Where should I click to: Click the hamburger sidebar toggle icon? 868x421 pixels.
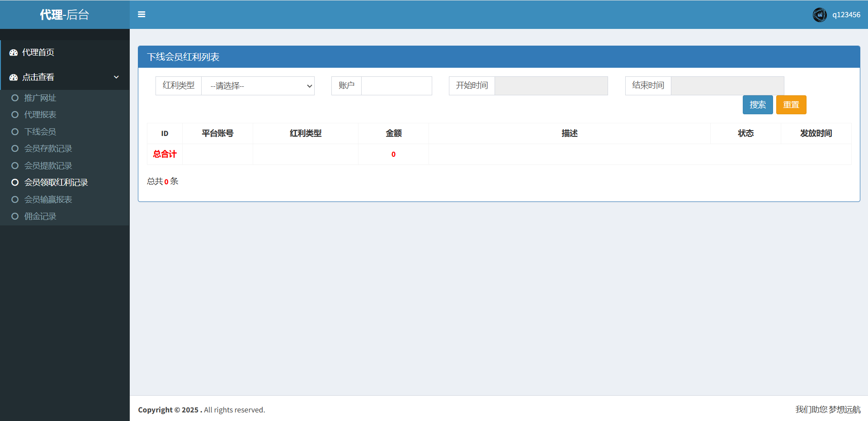click(x=142, y=14)
